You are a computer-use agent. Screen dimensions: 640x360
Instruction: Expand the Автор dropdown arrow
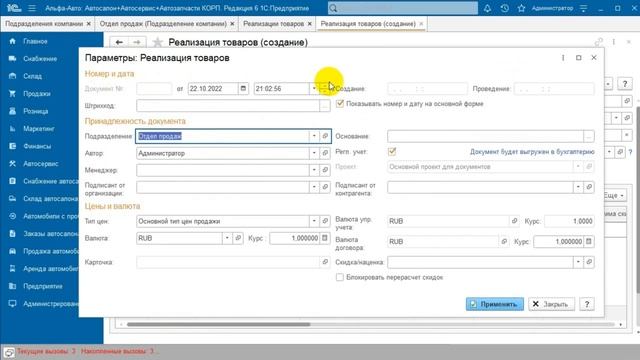[x=314, y=153]
